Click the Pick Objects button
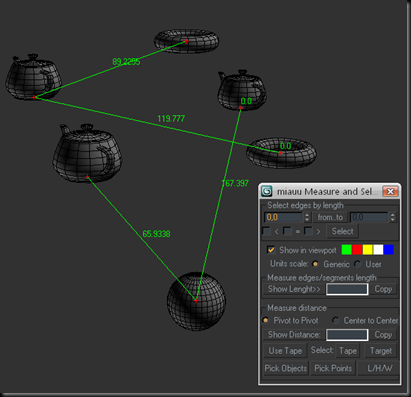Image resolution: width=411 pixels, height=397 pixels. (286, 368)
